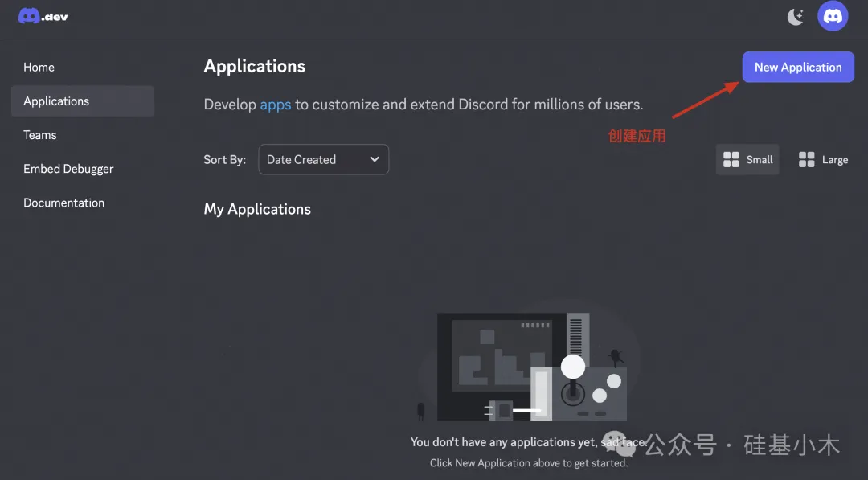Click the New Application button
Screen dimensions: 868x480
click(x=798, y=67)
